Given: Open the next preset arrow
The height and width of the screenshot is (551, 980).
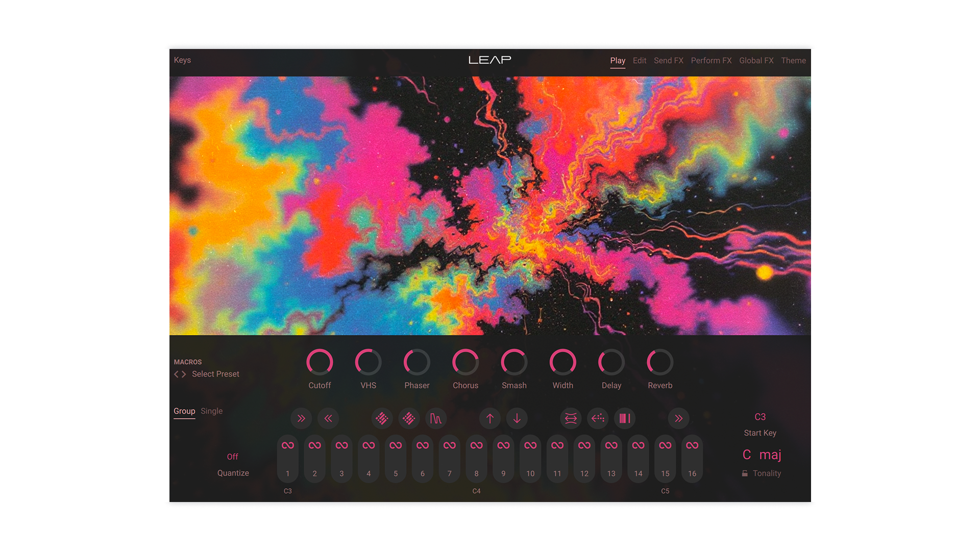Looking at the screenshot, I should (x=185, y=374).
